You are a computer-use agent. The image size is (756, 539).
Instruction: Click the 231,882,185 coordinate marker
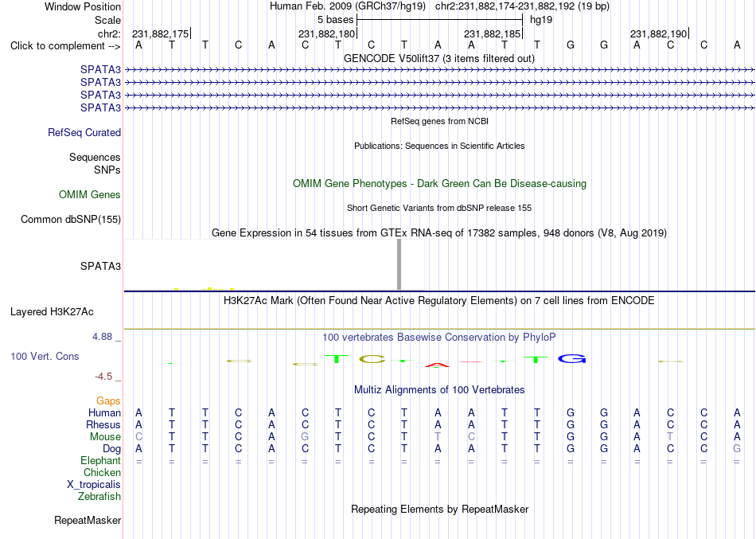pyautogui.click(x=493, y=33)
